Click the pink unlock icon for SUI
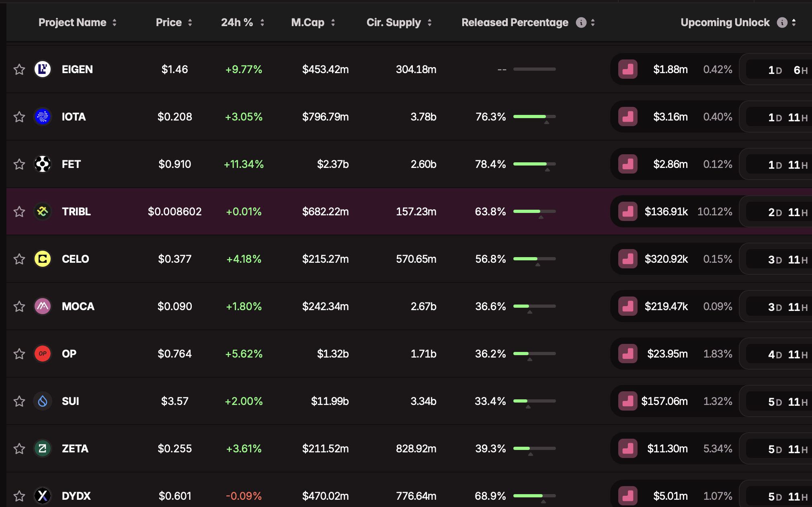This screenshot has height=507, width=812. (628, 401)
